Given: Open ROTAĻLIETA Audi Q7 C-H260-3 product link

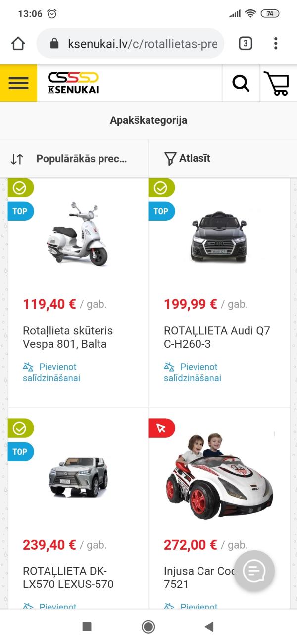Looking at the screenshot, I should click(x=217, y=337).
